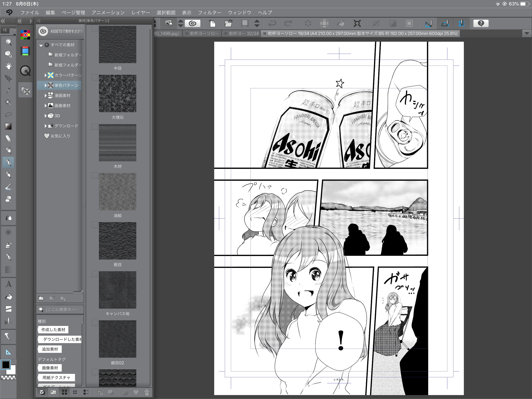Screen dimensions: 532x399
Task: Open お気に入り favorites
Action: coord(57,136)
